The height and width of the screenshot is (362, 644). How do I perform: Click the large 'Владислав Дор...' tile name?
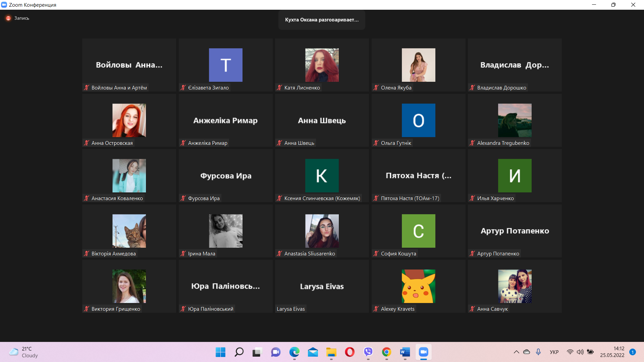[515, 65]
